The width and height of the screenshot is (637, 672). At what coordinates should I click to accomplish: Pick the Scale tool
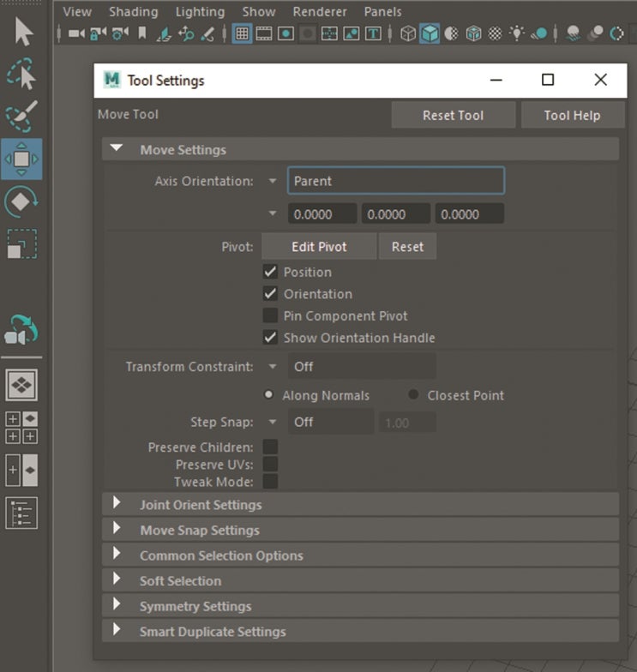pyautogui.click(x=22, y=244)
